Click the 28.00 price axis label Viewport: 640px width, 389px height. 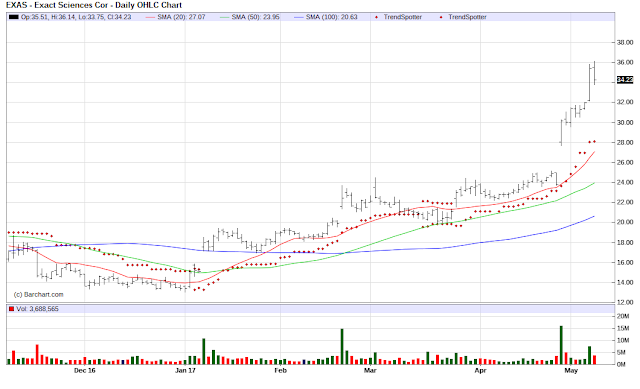point(625,142)
